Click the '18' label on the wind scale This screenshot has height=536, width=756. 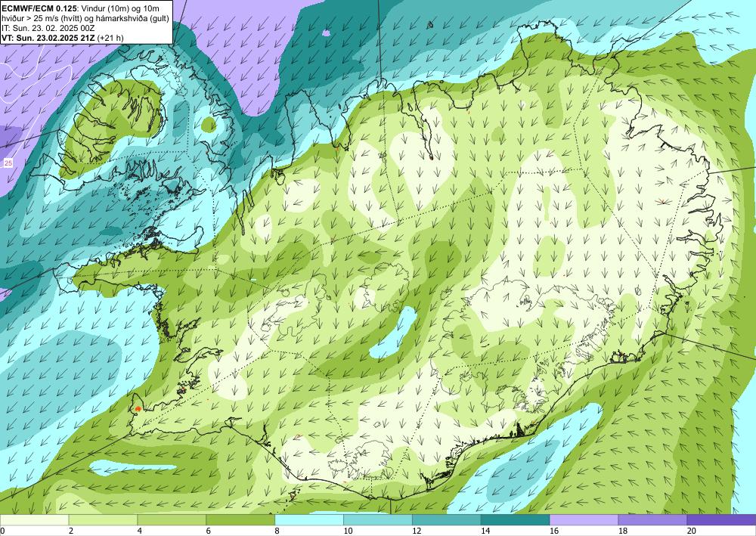[x=622, y=531]
